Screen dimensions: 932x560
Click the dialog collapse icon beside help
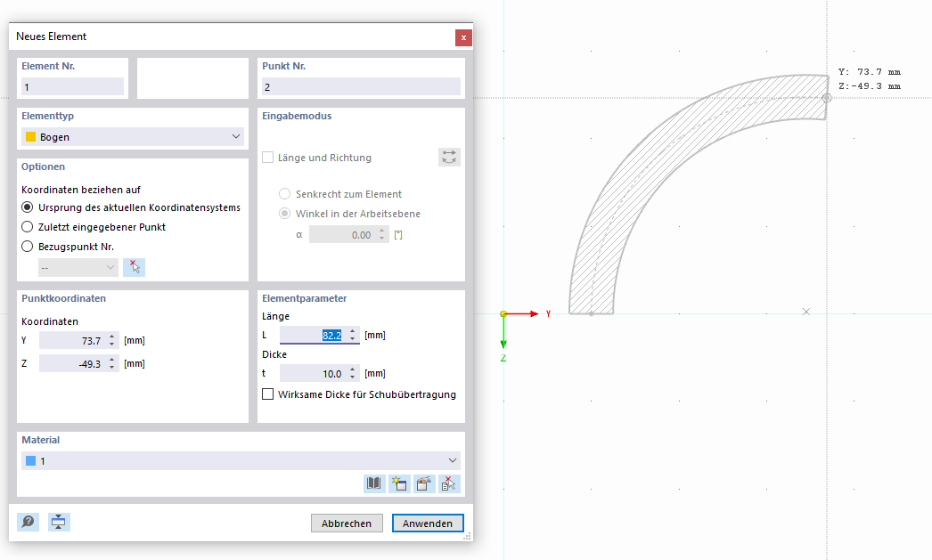(x=59, y=522)
